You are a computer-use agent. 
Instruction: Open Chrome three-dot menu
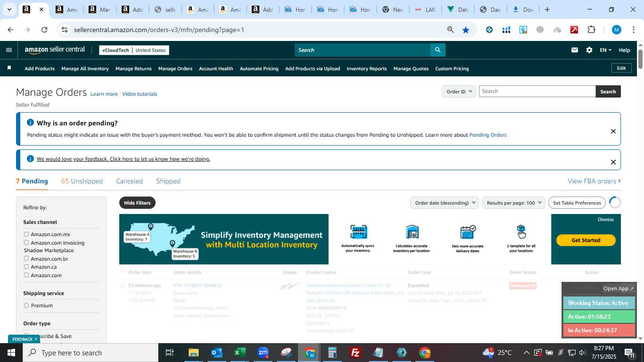pos(634,30)
